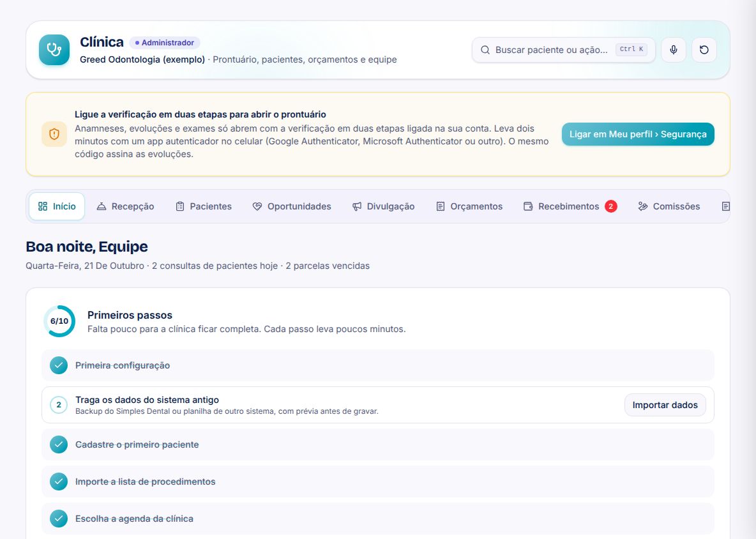Click the Clínica title text

[102, 42]
